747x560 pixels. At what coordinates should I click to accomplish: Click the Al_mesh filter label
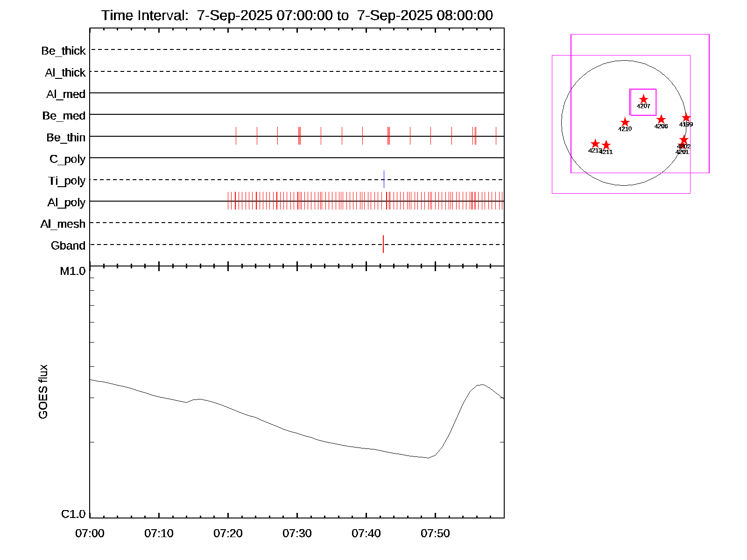[x=63, y=224]
